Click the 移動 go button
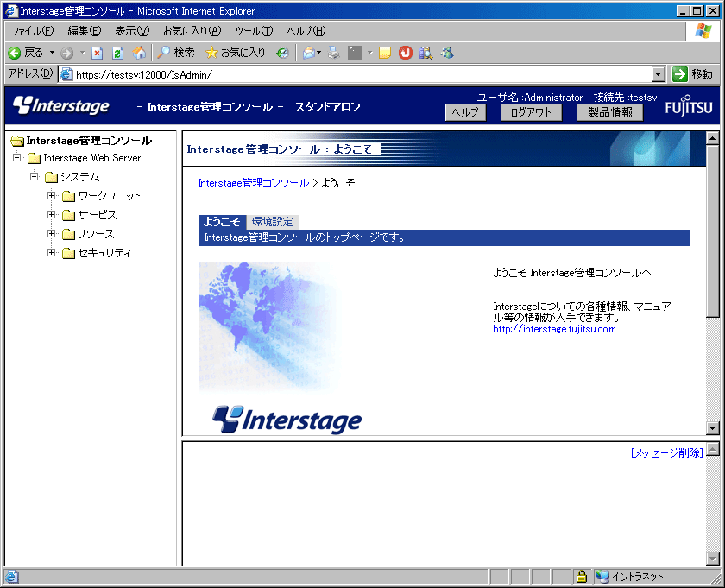Image resolution: width=725 pixels, height=588 pixels. (692, 74)
